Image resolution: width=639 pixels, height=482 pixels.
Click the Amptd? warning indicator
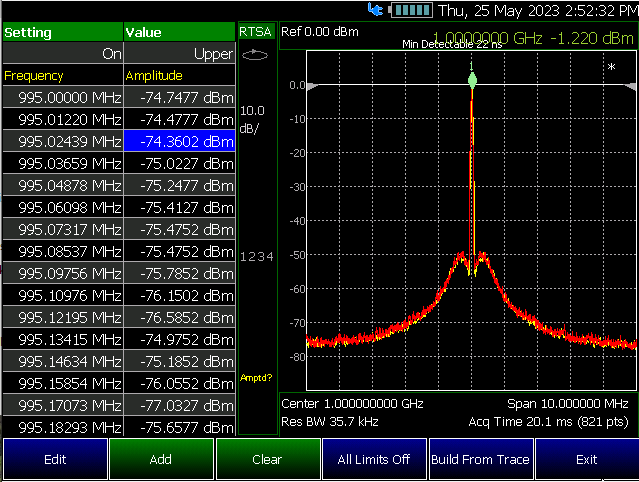click(256, 377)
